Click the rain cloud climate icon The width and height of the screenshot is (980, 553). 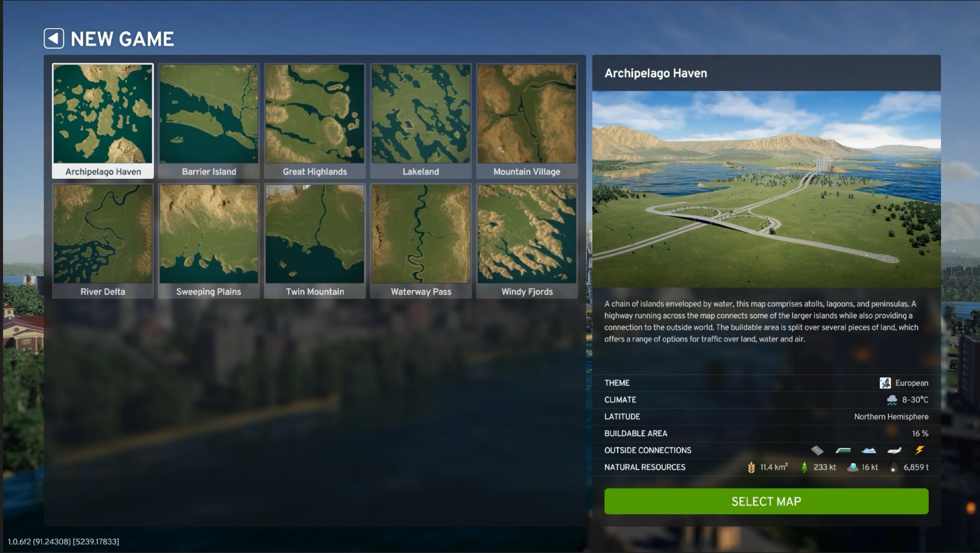pyautogui.click(x=892, y=400)
